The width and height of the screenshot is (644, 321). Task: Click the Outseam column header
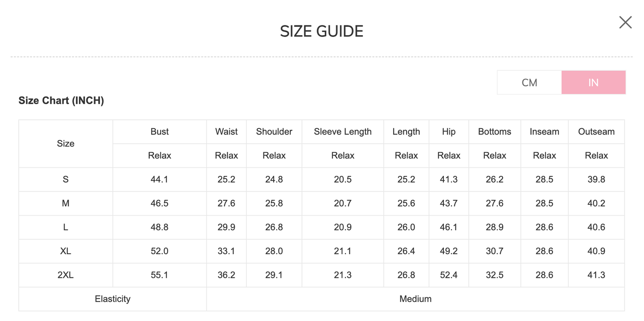[x=596, y=131]
